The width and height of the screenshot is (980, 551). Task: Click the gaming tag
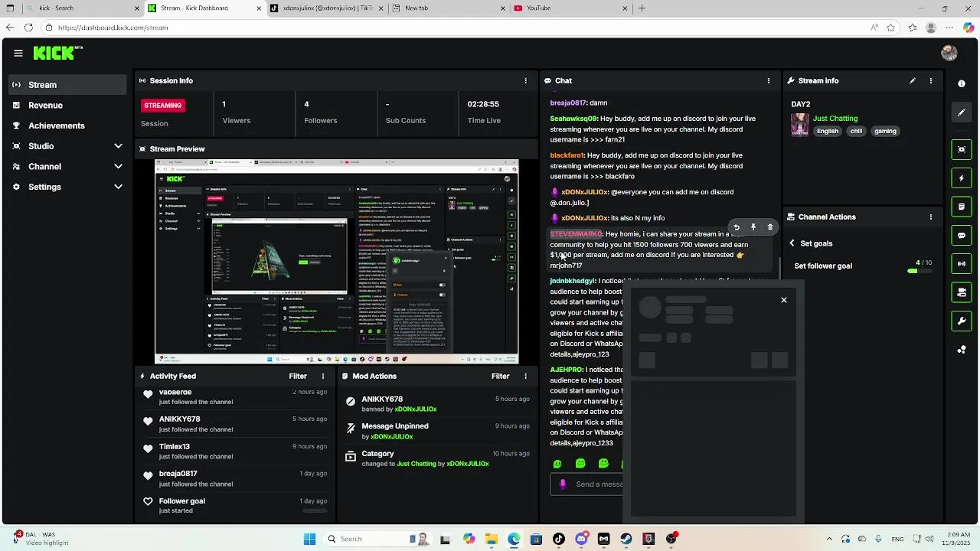[885, 131]
